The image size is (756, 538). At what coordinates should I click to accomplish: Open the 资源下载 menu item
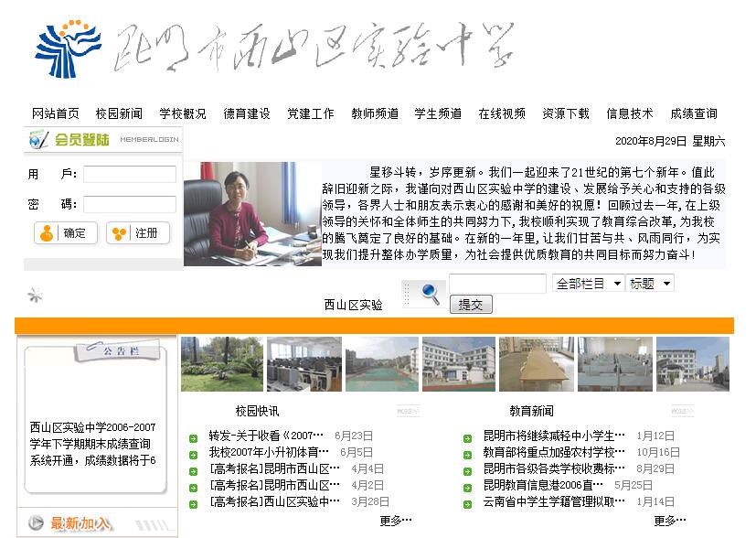[566, 113]
